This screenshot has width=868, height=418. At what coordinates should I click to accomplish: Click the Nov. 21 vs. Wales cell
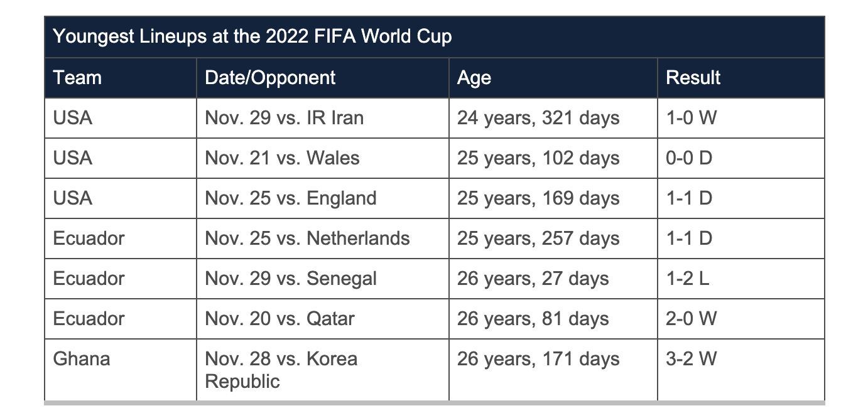(323, 158)
